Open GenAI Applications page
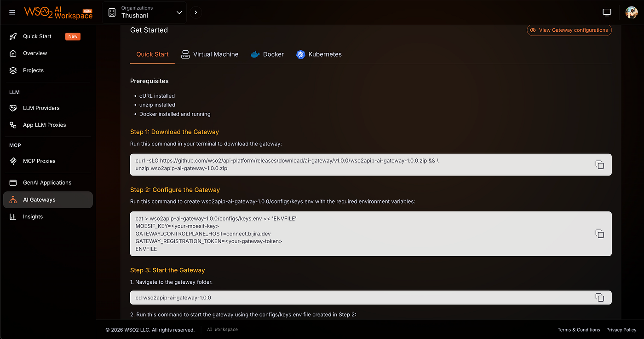This screenshot has height=339, width=644. tap(48, 183)
